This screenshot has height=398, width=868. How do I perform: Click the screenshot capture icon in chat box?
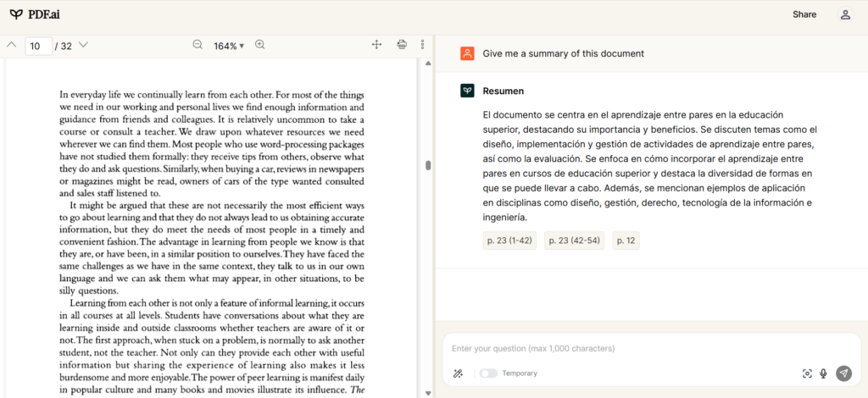click(807, 373)
